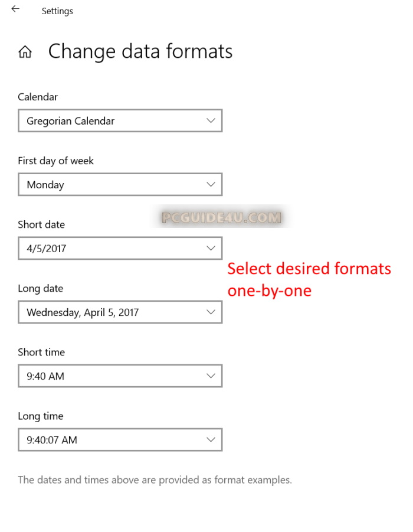Viewport: 413px width, 532px height.
Task: Click the Change data formats heading
Action: [x=140, y=51]
